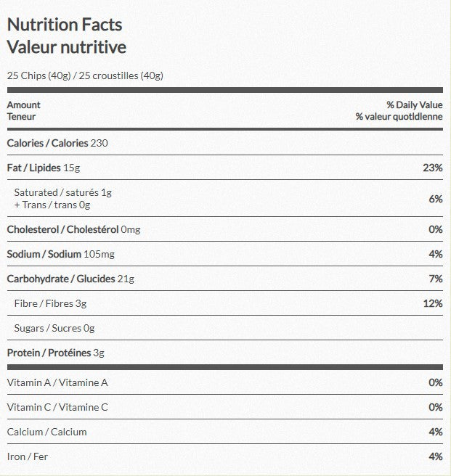
Task: Select the Vitamin C / Vitamine C label
Action: pos(57,407)
